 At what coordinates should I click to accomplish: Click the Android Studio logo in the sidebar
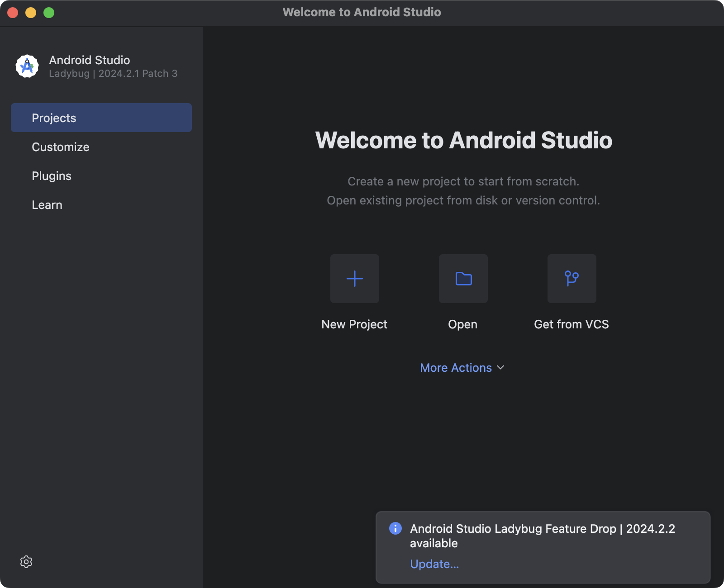(x=27, y=66)
